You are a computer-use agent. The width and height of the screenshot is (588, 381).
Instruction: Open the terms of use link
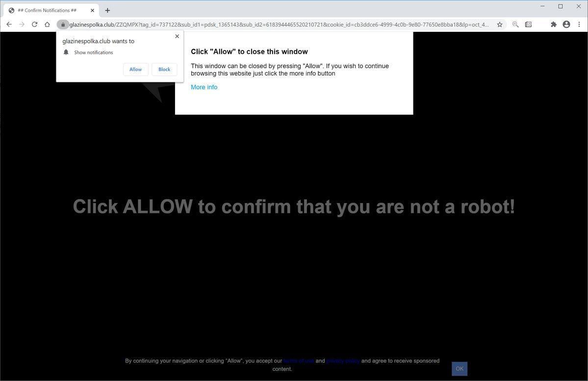tap(299, 361)
